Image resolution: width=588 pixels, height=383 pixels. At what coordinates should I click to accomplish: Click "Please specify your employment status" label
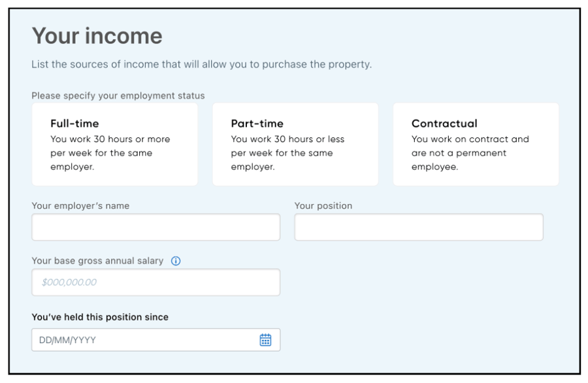pyautogui.click(x=118, y=95)
